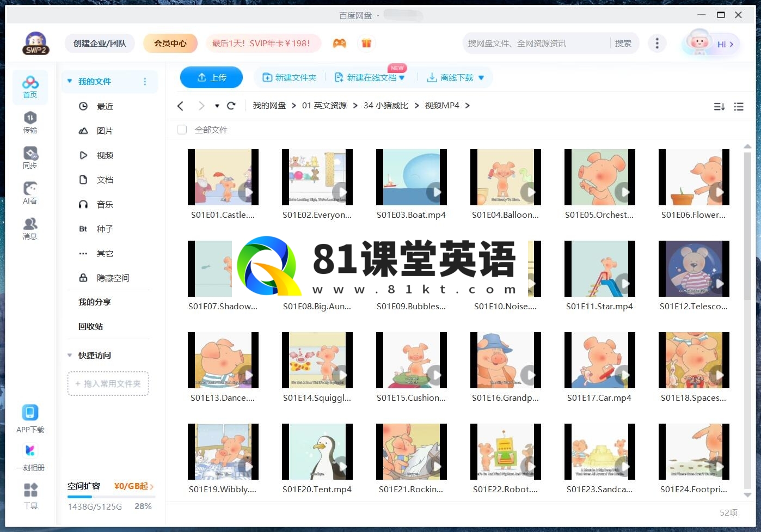The image size is (761, 532).
Task: Click the S01E24.Footpri file name
Action: click(x=694, y=490)
